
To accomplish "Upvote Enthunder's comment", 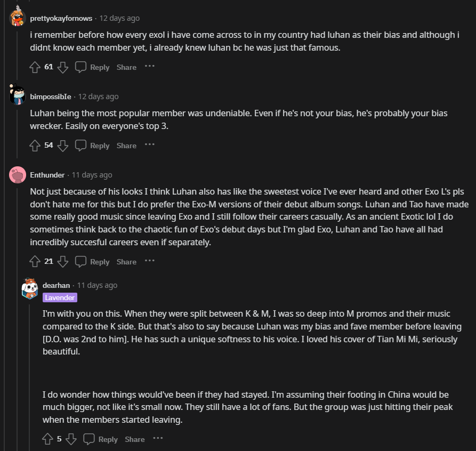I will (x=35, y=262).
